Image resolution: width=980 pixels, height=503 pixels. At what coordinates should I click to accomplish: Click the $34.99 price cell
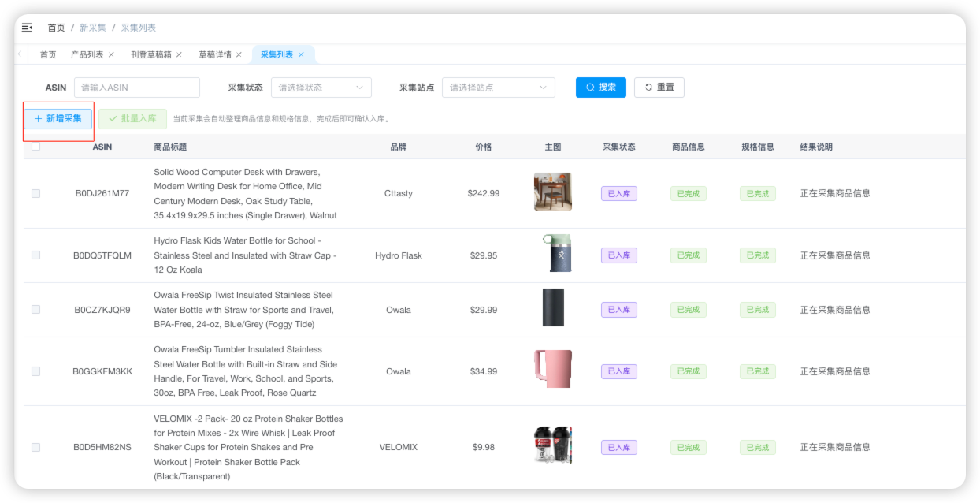(x=484, y=371)
